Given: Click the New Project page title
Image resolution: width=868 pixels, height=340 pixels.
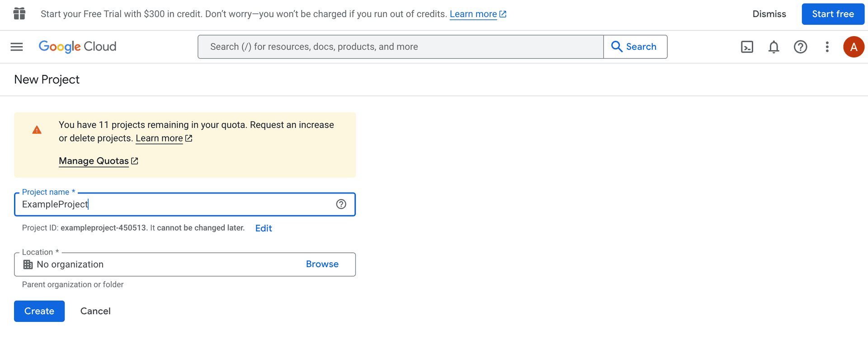Looking at the screenshot, I should click(x=47, y=80).
